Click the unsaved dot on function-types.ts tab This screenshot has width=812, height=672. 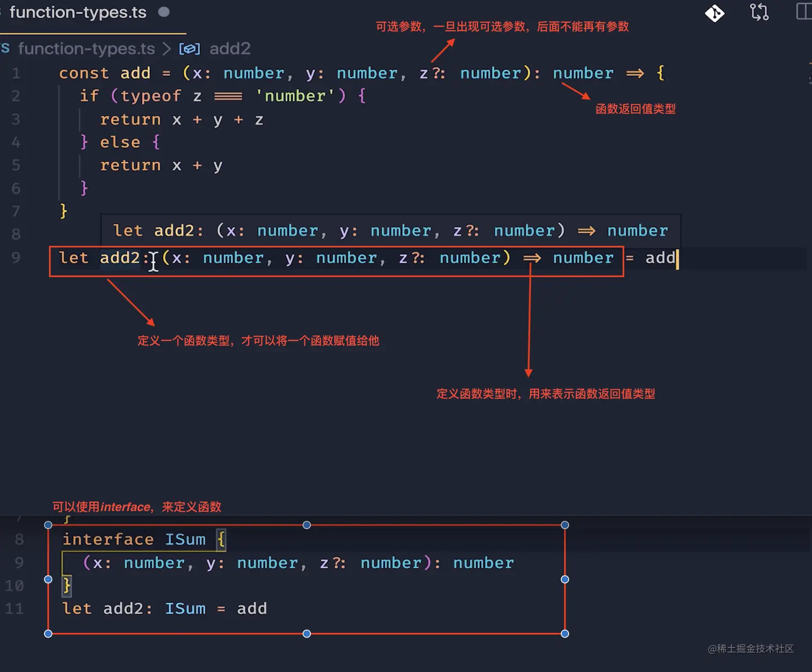tap(164, 12)
